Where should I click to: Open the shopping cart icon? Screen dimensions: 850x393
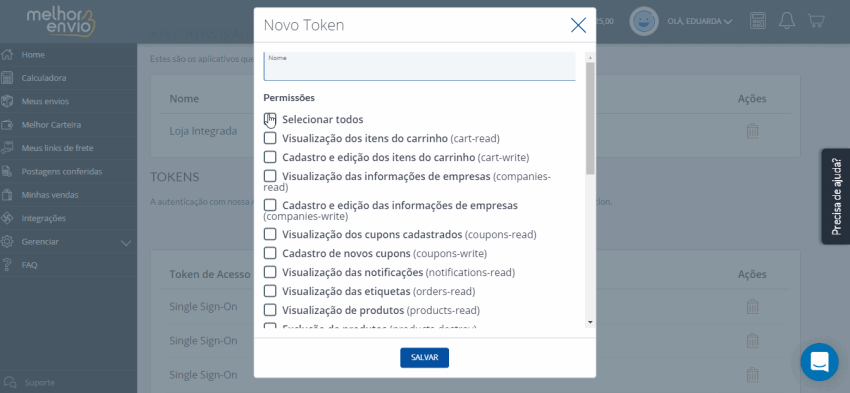tap(816, 21)
